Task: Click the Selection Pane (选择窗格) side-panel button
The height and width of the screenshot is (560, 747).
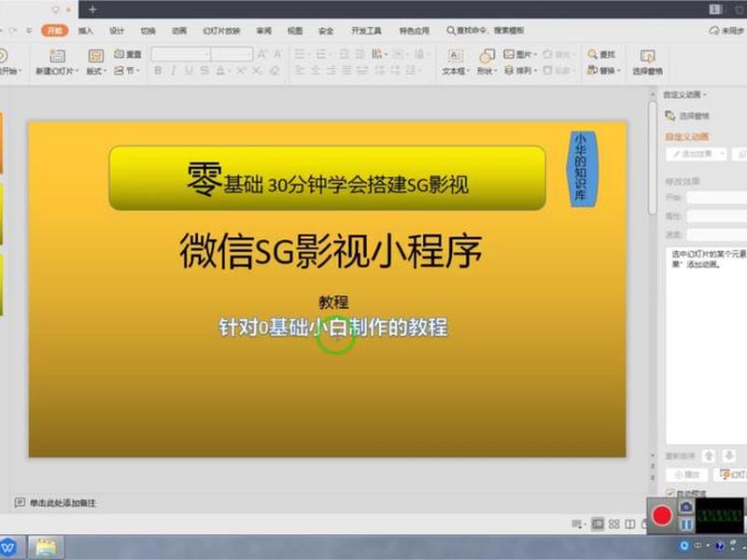Action: pyautogui.click(x=687, y=116)
